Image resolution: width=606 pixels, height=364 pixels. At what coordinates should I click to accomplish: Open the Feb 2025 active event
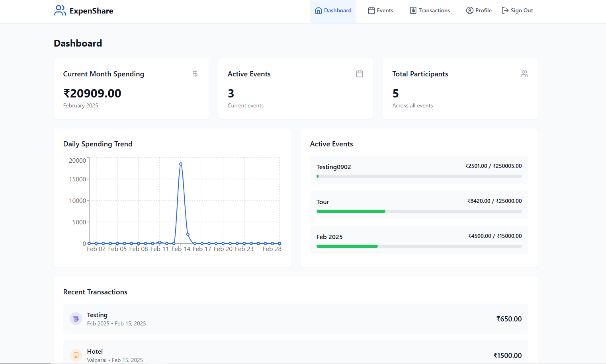click(419, 240)
